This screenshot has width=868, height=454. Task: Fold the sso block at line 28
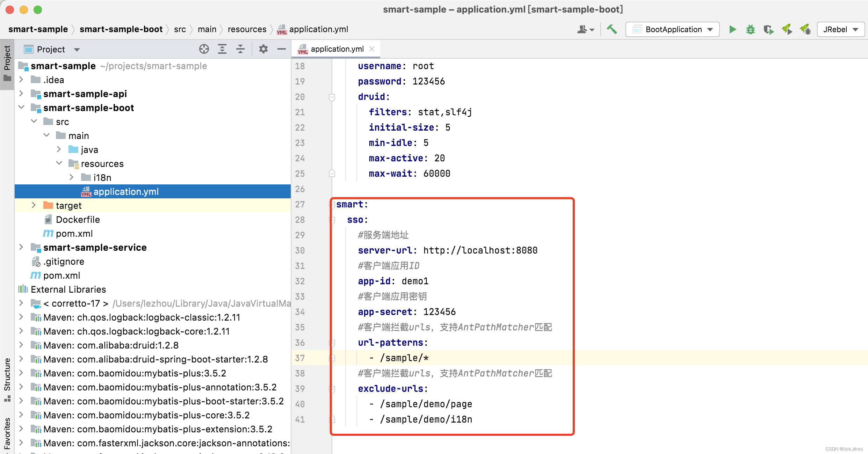[332, 220]
